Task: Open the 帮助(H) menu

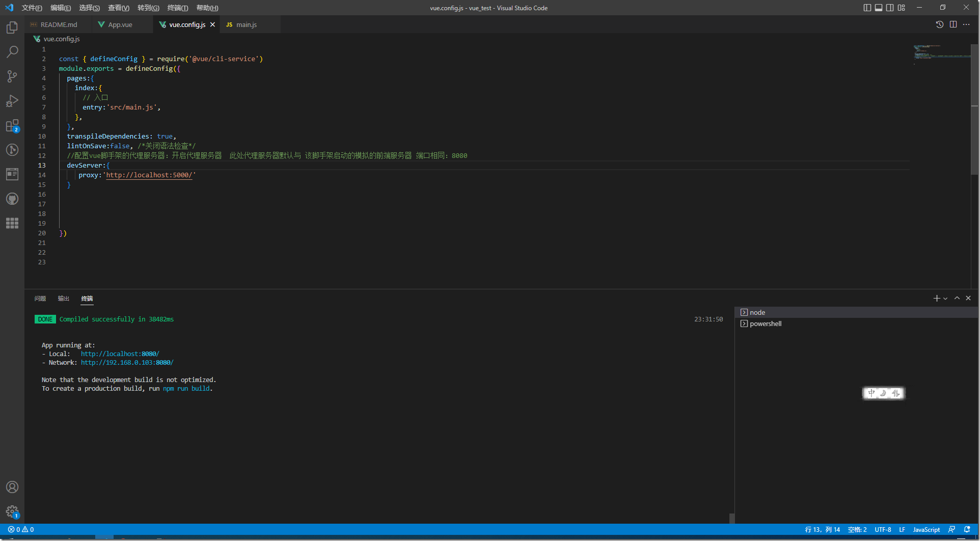Action: [x=207, y=8]
